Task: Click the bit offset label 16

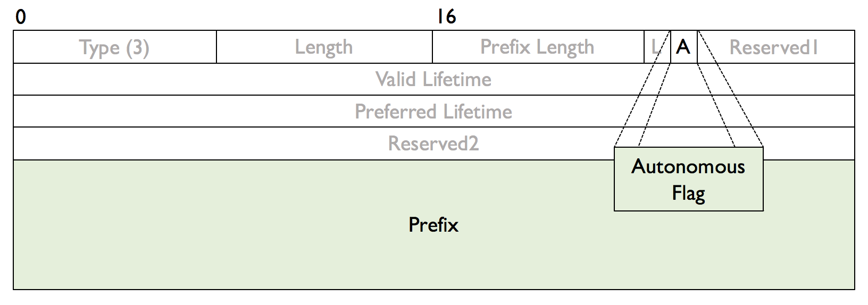Action: point(447,17)
